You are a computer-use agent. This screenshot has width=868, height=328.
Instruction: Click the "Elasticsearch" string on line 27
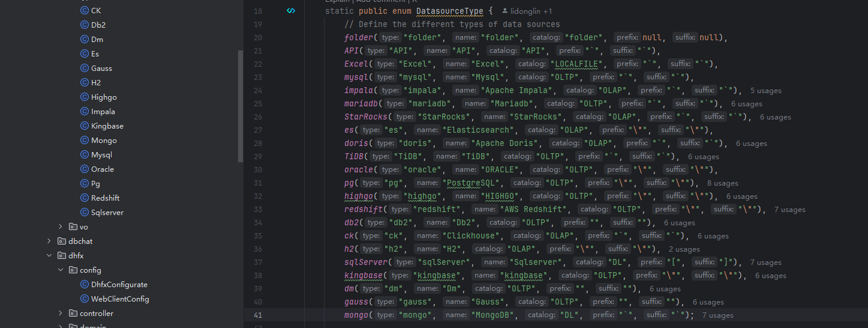coord(479,130)
